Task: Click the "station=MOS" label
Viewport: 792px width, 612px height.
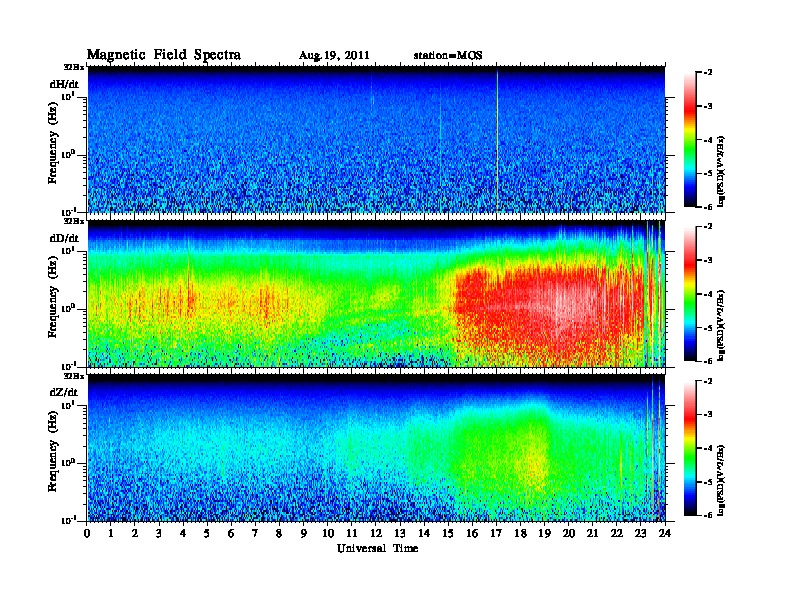Action: coord(448,55)
